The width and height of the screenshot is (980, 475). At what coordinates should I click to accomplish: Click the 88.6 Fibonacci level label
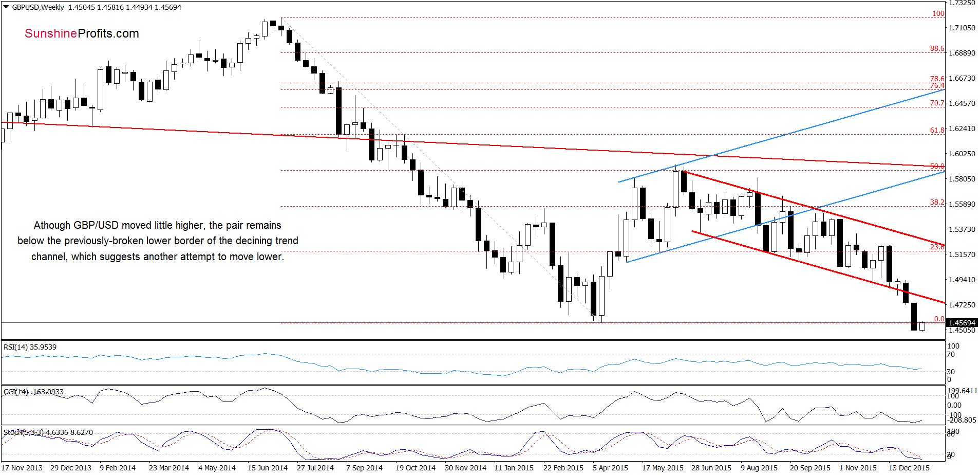937,49
